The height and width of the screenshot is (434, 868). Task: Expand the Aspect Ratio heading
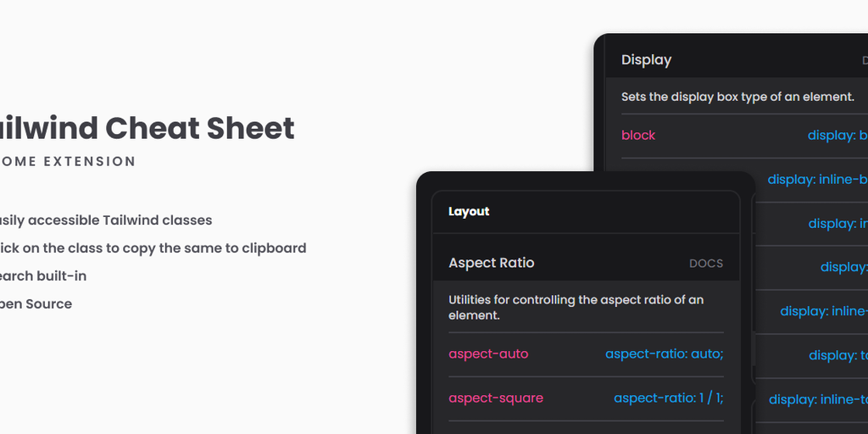(x=492, y=263)
